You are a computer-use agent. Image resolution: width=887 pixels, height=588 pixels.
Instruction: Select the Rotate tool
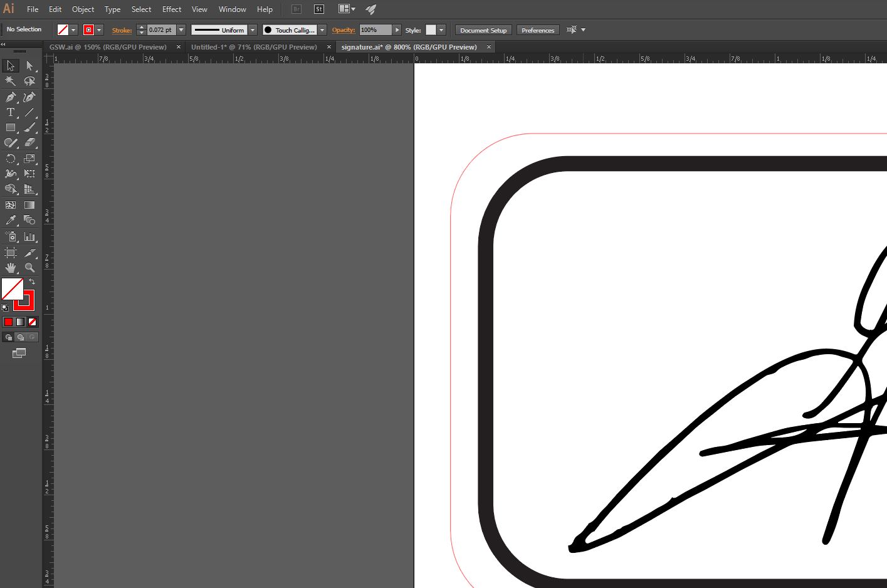[x=11, y=159]
